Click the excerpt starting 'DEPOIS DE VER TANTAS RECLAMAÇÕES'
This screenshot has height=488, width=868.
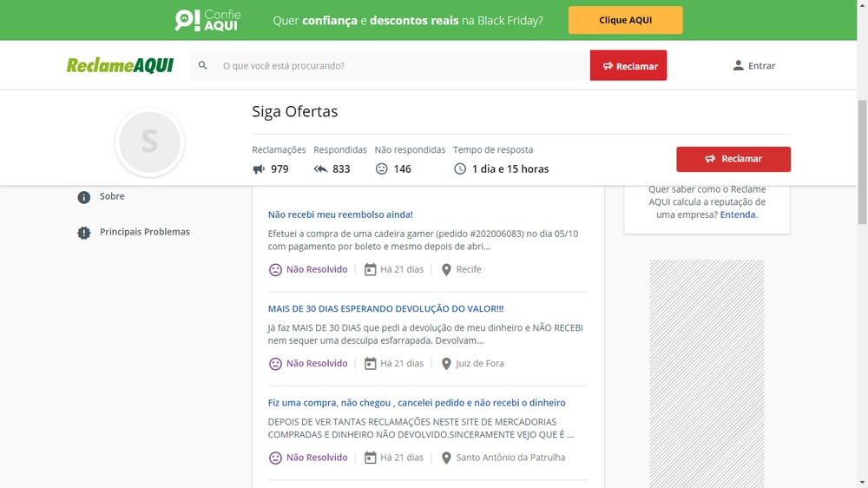421,428
